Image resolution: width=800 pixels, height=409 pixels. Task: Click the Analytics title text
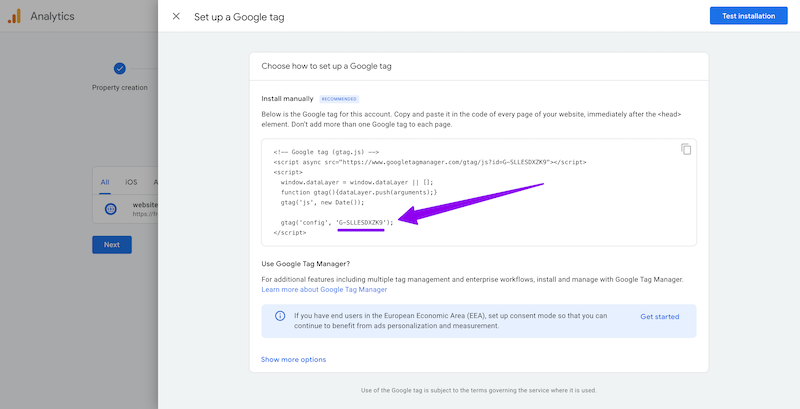[x=52, y=16]
